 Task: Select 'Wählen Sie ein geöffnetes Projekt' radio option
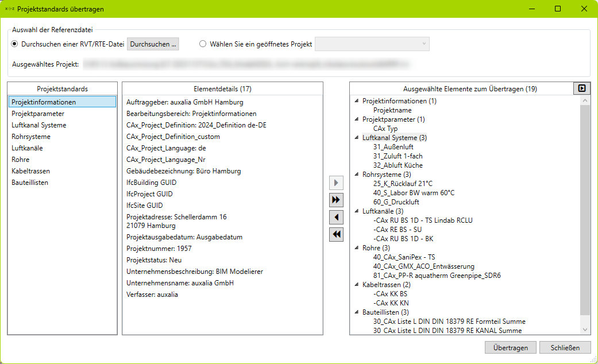pyautogui.click(x=203, y=44)
